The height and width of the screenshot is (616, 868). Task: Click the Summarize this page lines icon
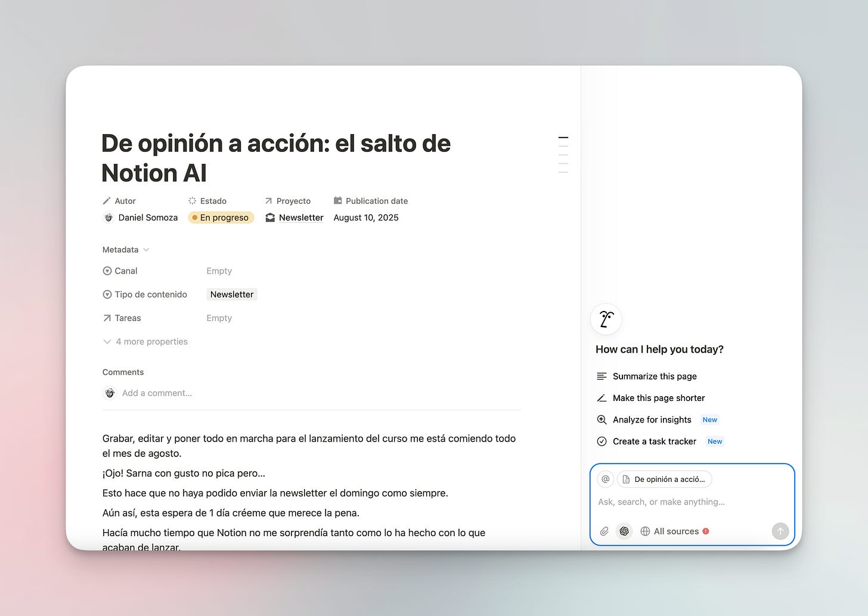(602, 377)
